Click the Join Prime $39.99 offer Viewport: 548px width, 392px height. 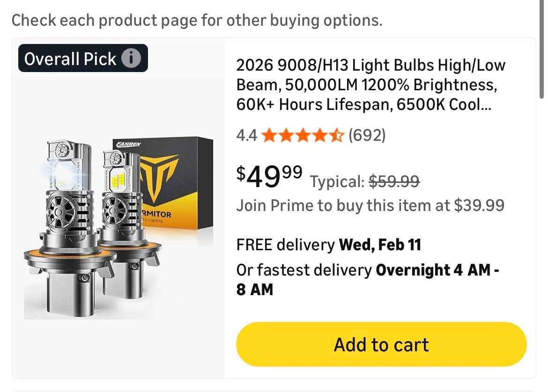point(370,205)
